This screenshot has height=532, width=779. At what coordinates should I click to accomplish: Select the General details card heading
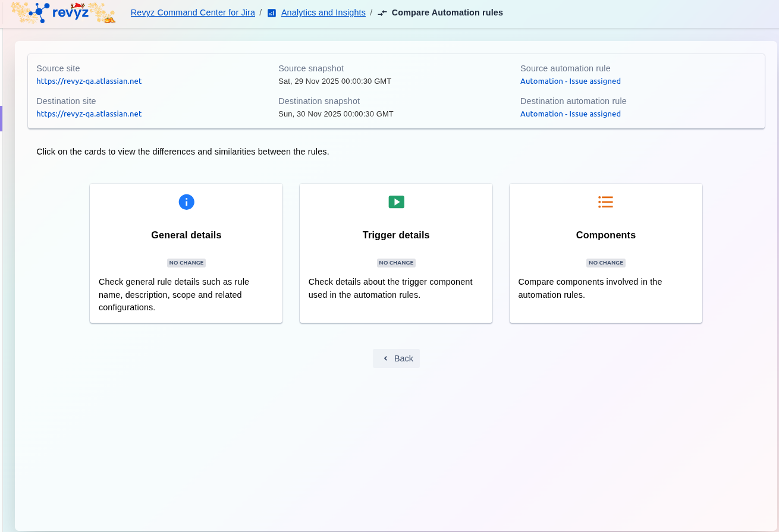pos(186,235)
